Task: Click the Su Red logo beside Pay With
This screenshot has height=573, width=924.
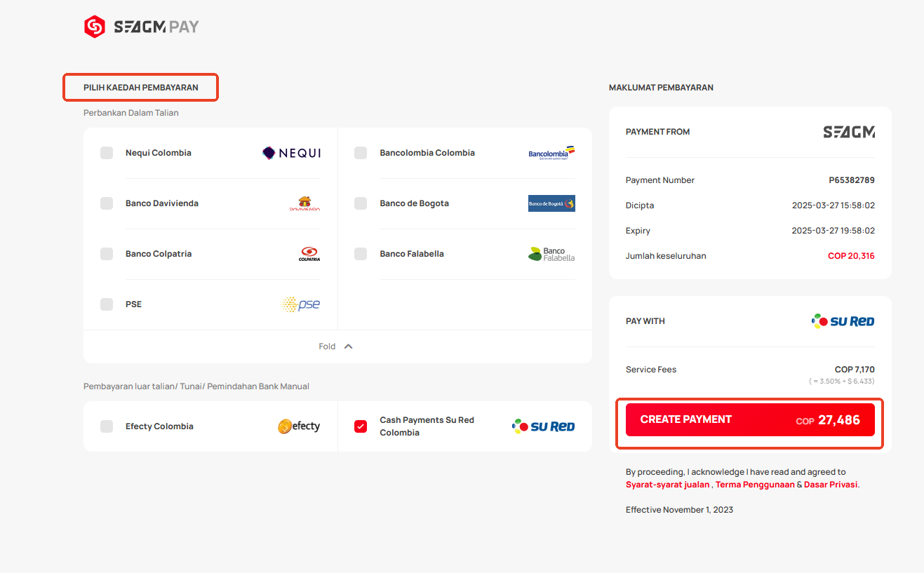Action: [843, 321]
